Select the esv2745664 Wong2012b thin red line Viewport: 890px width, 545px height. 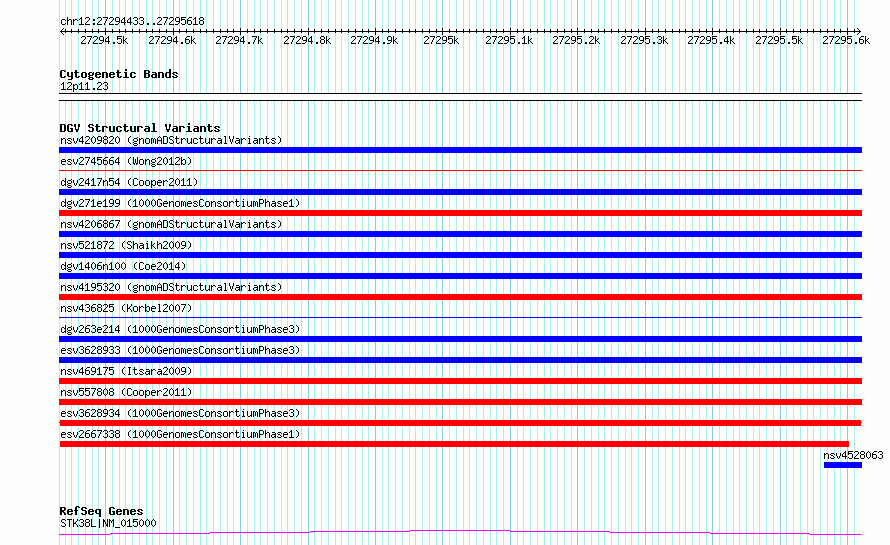pos(460,170)
